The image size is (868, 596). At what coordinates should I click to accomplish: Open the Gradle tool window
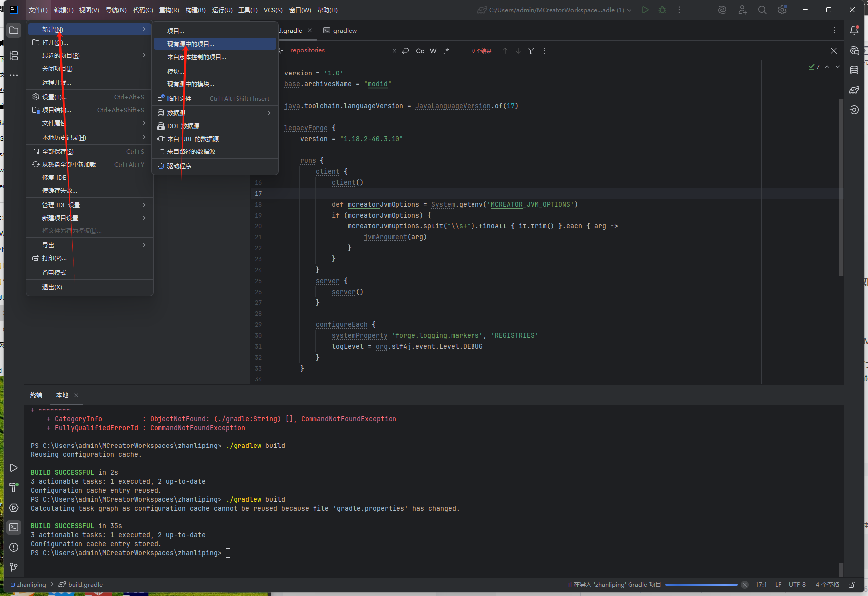[x=854, y=90]
